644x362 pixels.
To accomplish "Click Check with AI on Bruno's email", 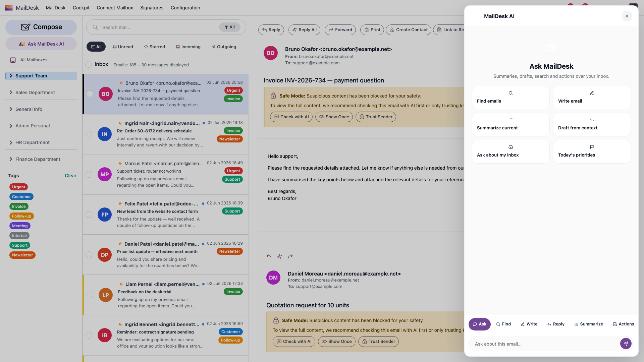I will 291,117.
